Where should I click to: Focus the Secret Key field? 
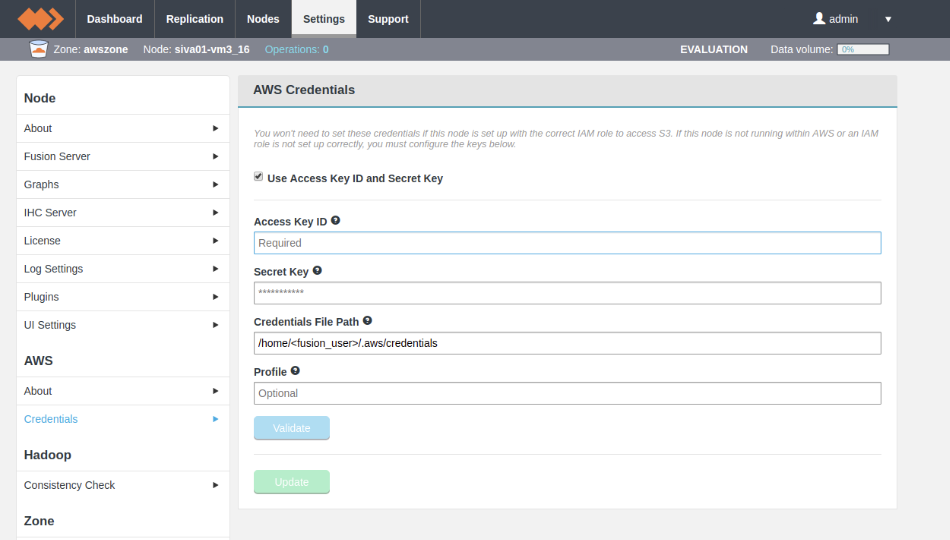coord(567,293)
